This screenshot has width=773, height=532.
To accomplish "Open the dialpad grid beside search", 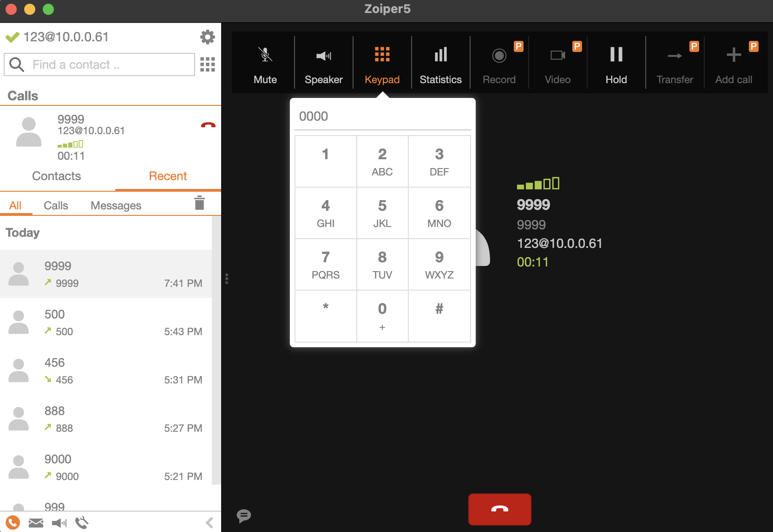I will click(x=207, y=65).
